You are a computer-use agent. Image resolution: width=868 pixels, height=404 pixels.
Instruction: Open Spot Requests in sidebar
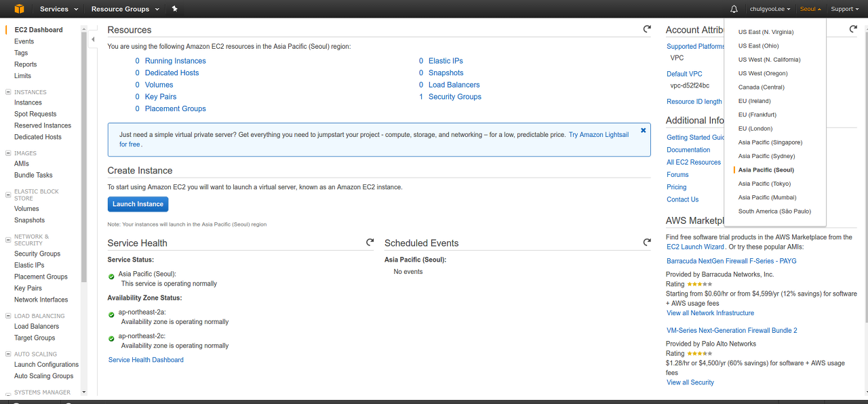click(35, 114)
